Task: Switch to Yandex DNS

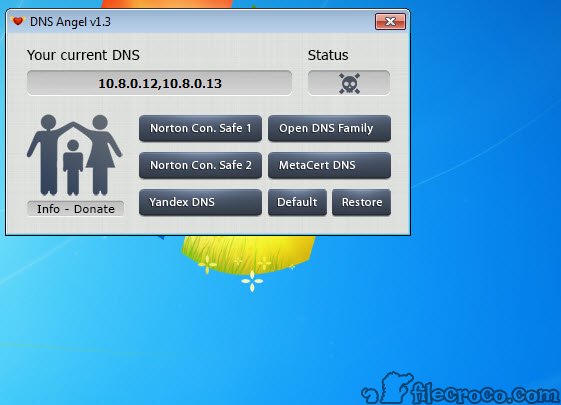Action: point(200,202)
